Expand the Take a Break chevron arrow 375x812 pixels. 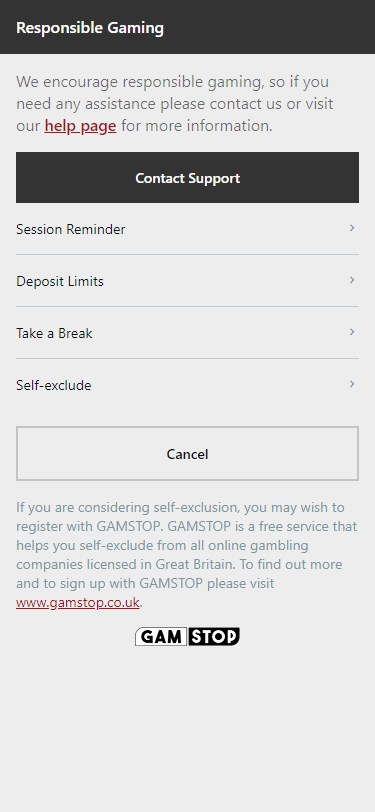pos(352,331)
